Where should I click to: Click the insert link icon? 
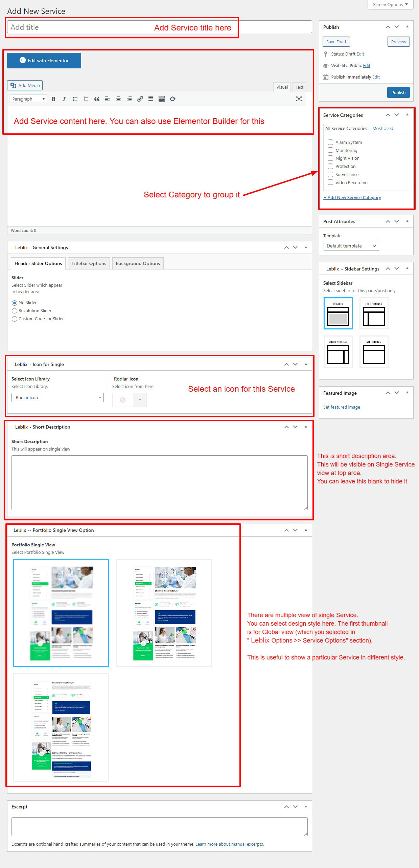click(140, 99)
